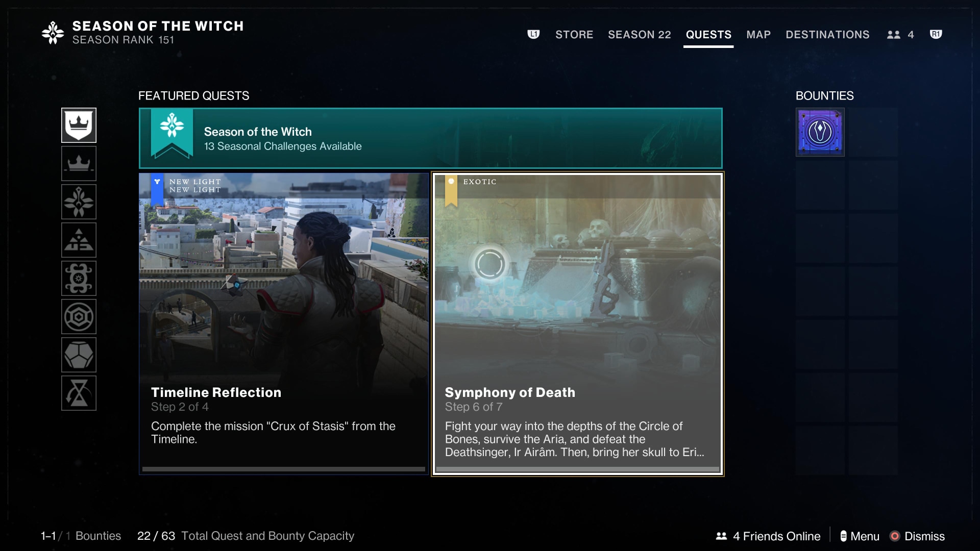Select the Quests tab
This screenshot has width=980, height=551.
(708, 35)
